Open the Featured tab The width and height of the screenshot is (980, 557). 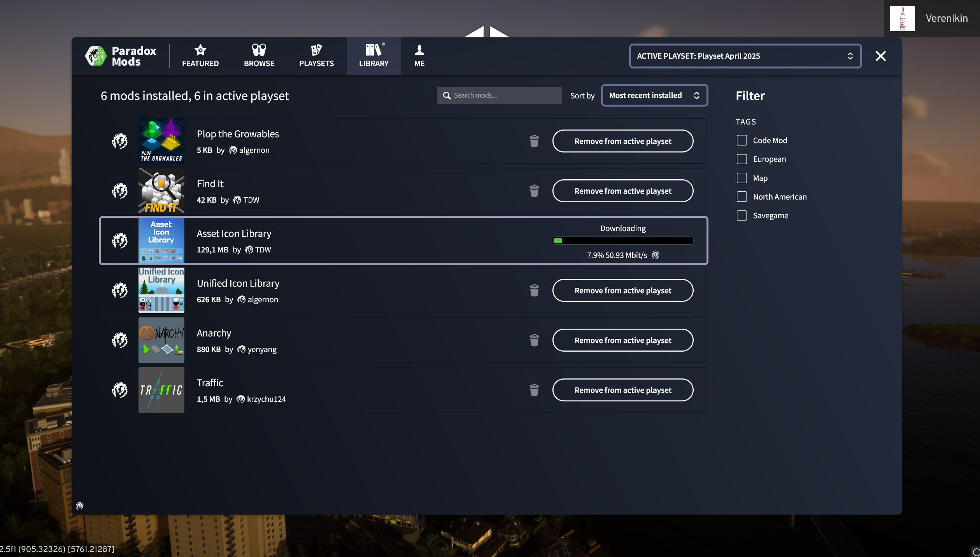pos(200,56)
